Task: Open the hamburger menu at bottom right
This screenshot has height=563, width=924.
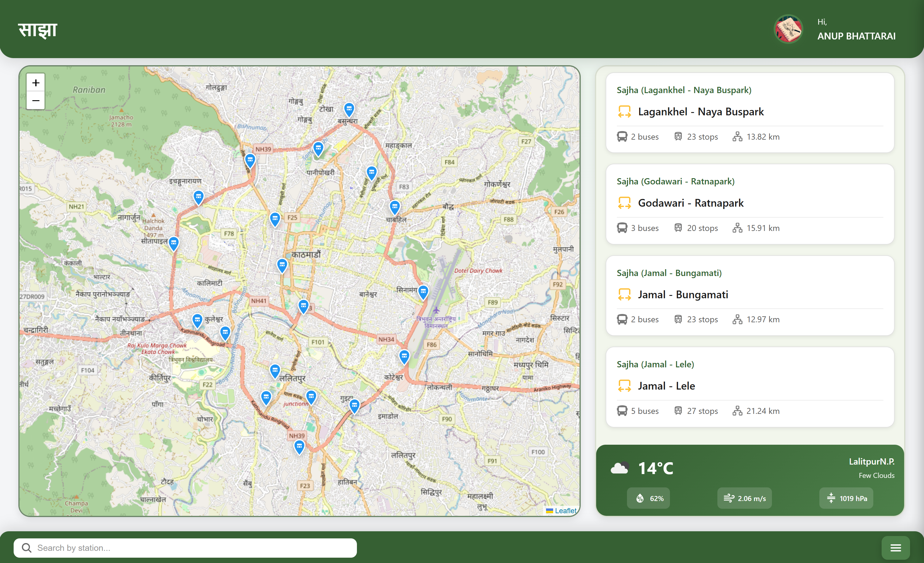Action: 896,548
